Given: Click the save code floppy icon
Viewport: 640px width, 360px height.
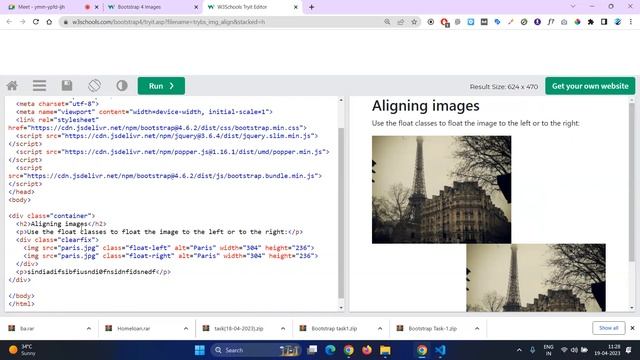Looking at the screenshot, I should coord(67,86).
